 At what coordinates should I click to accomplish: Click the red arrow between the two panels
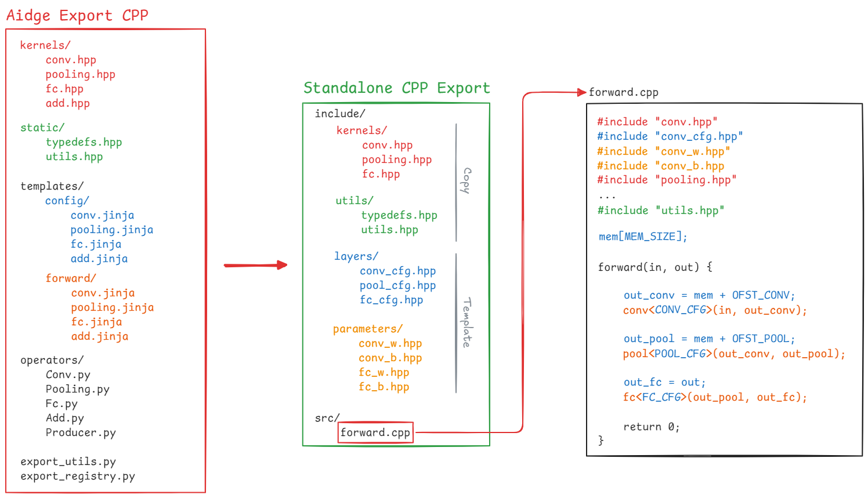click(254, 265)
